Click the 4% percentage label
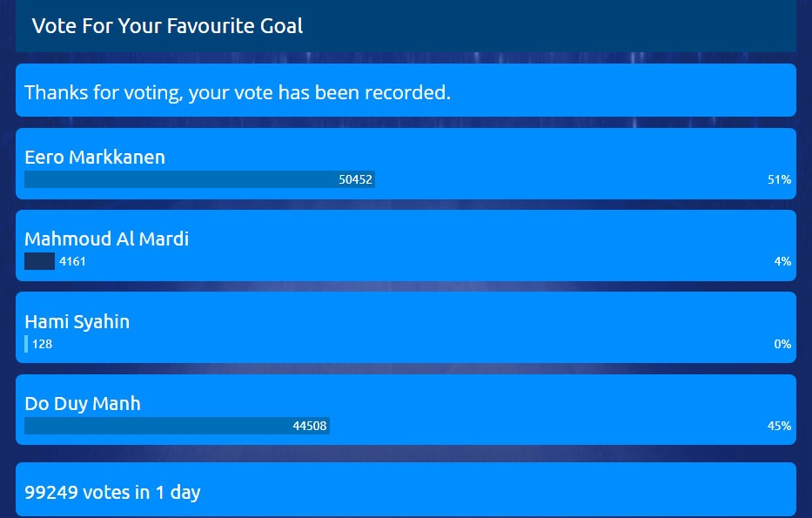 (782, 261)
